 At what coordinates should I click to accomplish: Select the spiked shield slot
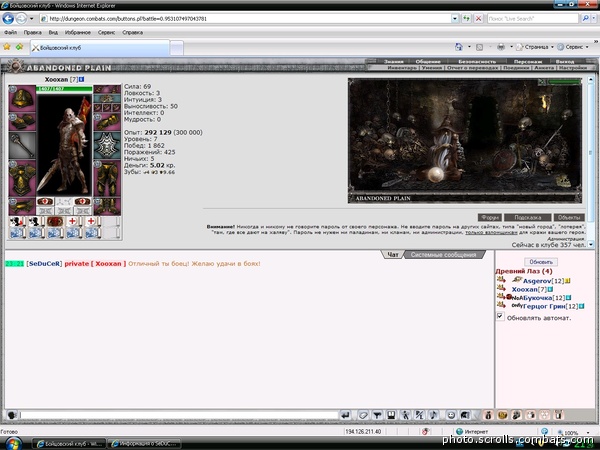(x=107, y=145)
